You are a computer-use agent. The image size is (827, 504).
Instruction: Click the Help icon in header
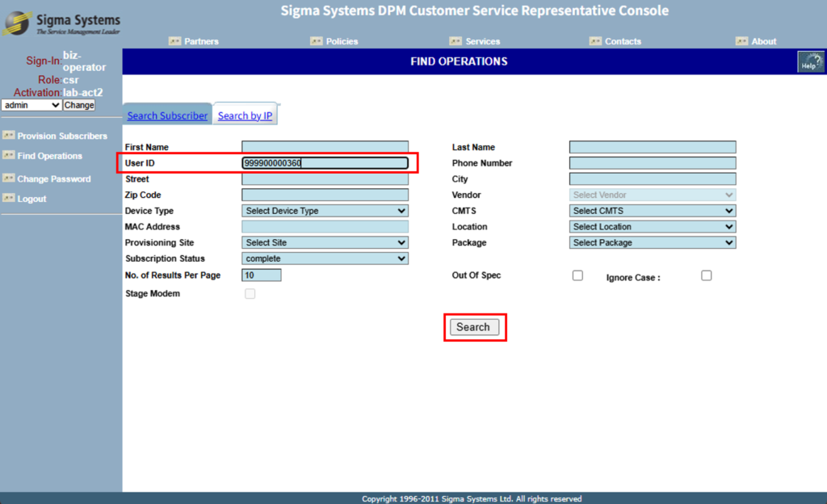810,62
